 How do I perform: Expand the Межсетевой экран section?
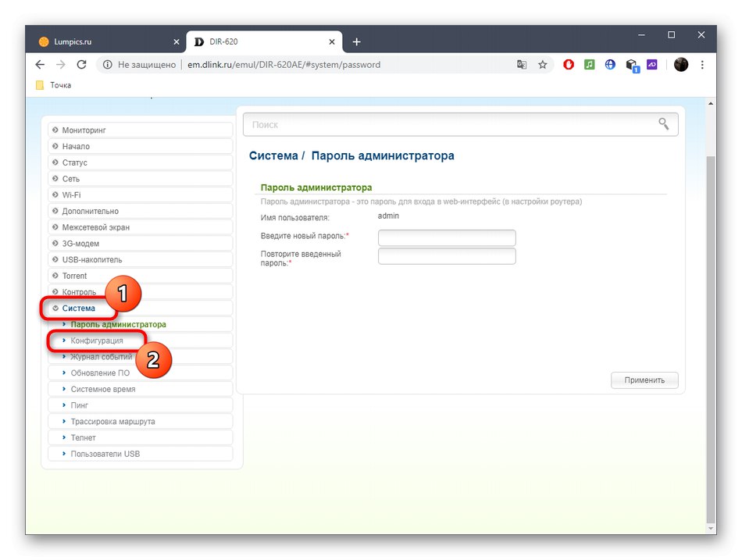(x=140, y=227)
